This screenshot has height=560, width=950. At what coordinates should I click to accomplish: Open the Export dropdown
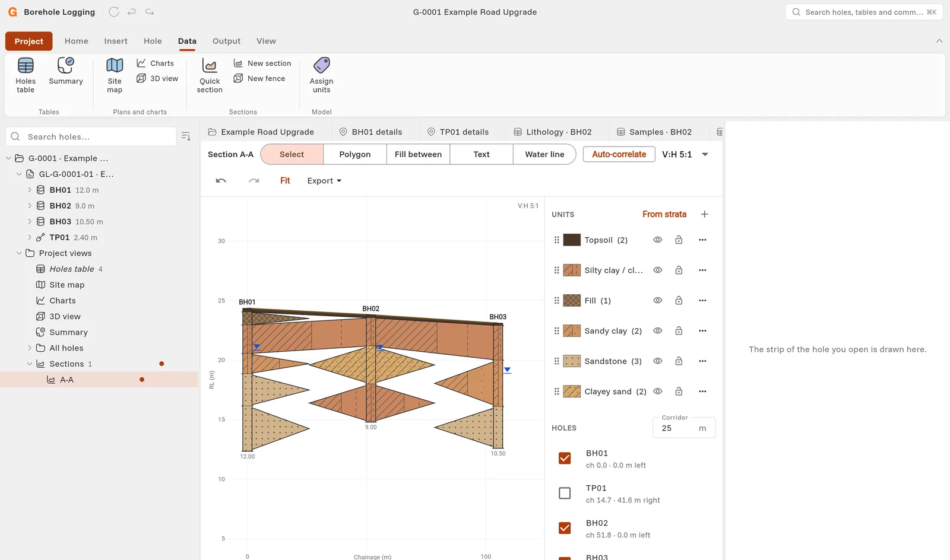324,181
